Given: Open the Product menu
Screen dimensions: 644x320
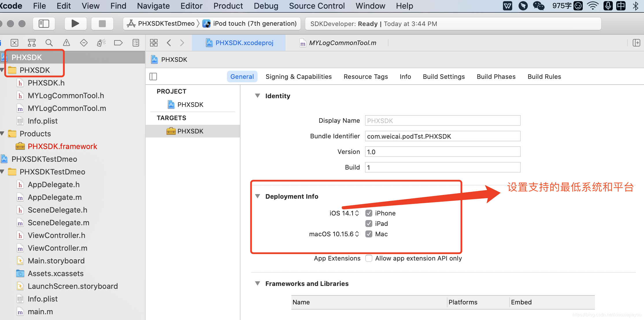Looking at the screenshot, I should point(228,6).
